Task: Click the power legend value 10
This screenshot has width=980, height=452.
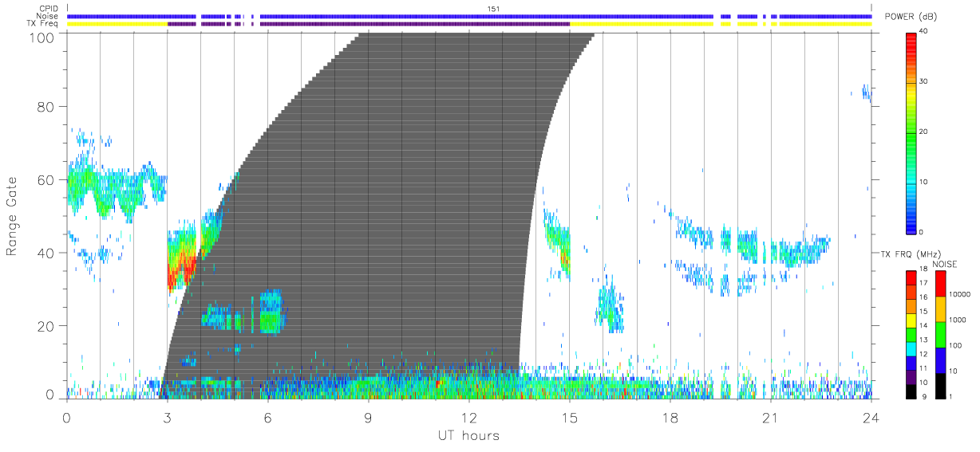Action: pyautogui.click(x=923, y=183)
